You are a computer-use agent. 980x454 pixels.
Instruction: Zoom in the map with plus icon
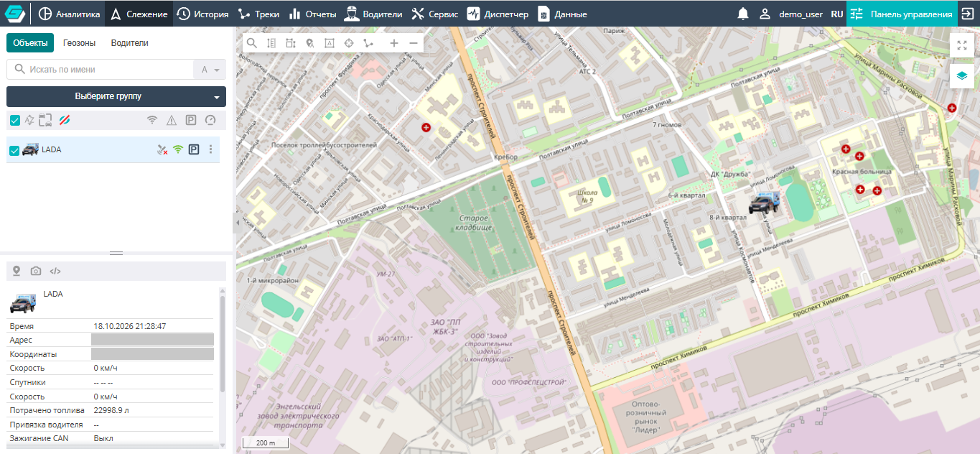(x=394, y=43)
